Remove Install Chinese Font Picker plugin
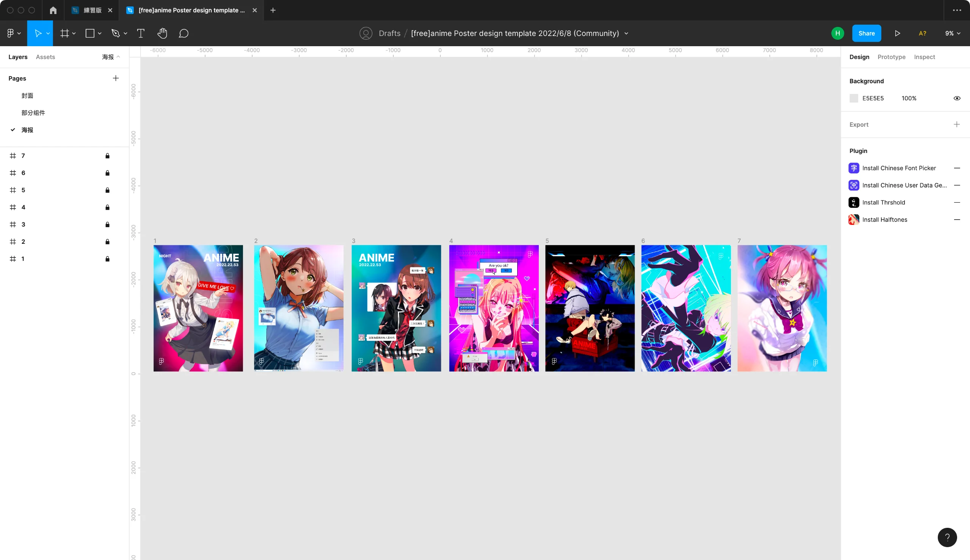This screenshot has height=560, width=970. point(957,168)
